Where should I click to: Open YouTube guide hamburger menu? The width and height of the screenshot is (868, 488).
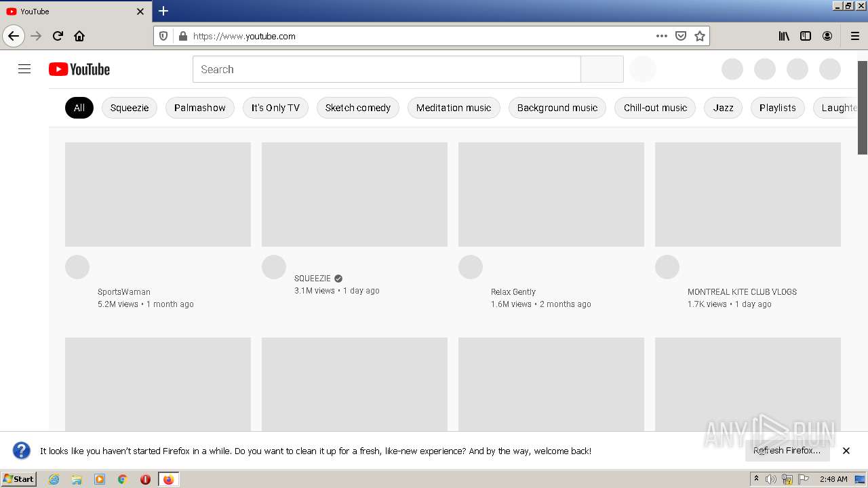pyautogui.click(x=24, y=69)
